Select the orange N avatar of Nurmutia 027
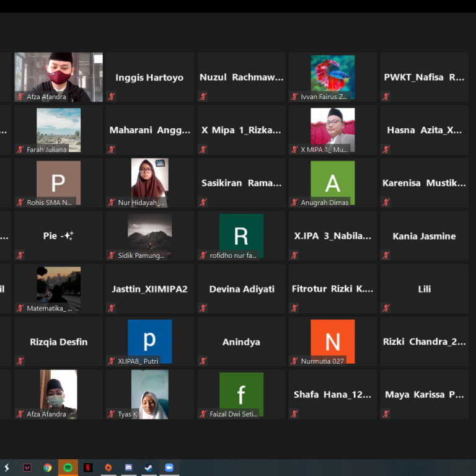This screenshot has width=476, height=476. coord(333,342)
